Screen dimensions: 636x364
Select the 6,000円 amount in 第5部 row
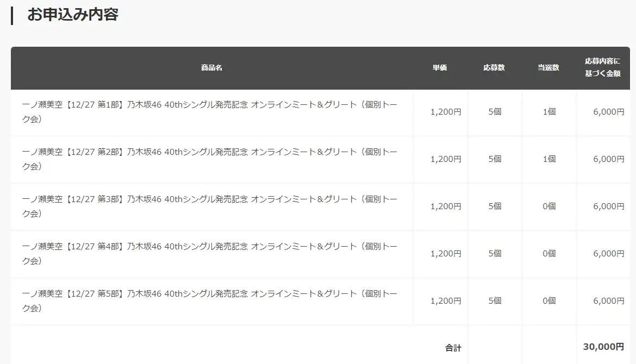coord(608,301)
